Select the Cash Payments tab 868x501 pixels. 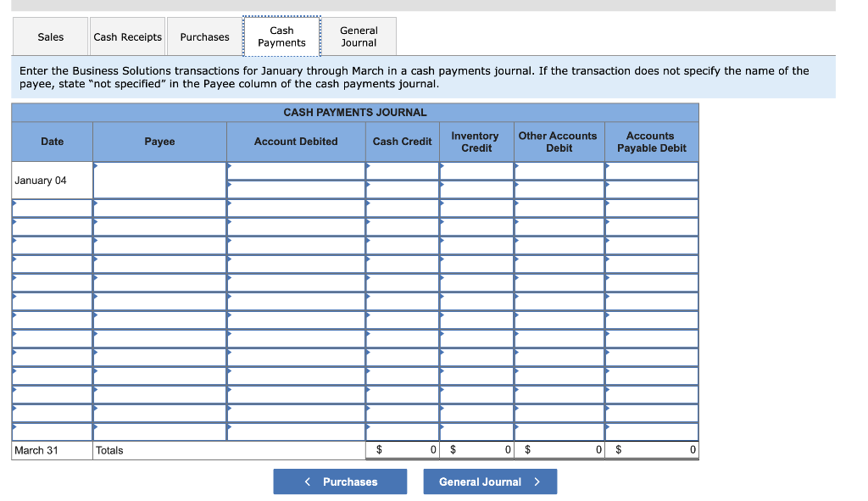pos(281,36)
